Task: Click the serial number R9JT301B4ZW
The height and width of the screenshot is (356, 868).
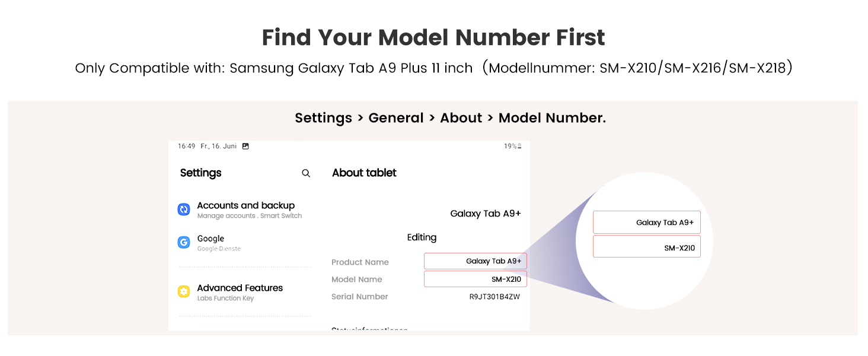Action: coord(494,297)
